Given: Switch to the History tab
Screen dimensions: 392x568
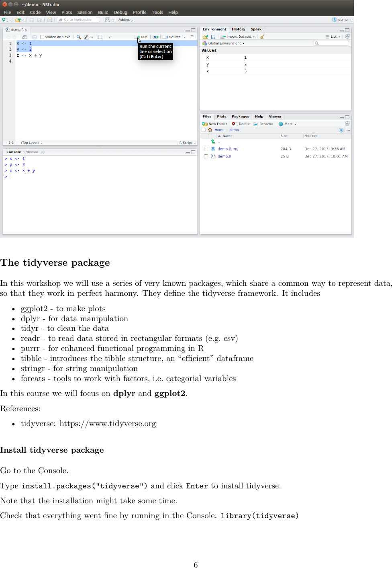Looking at the screenshot, I should [238, 29].
